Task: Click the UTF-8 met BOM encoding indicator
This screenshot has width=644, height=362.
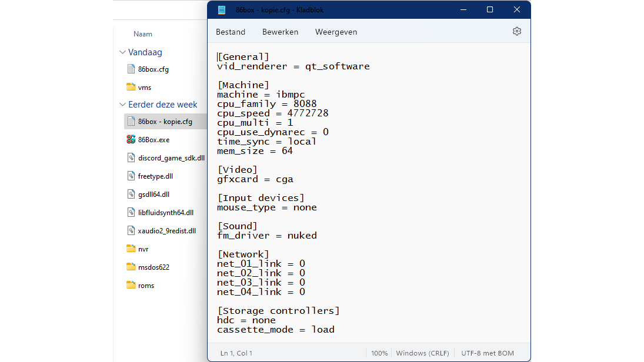Action: [488, 353]
